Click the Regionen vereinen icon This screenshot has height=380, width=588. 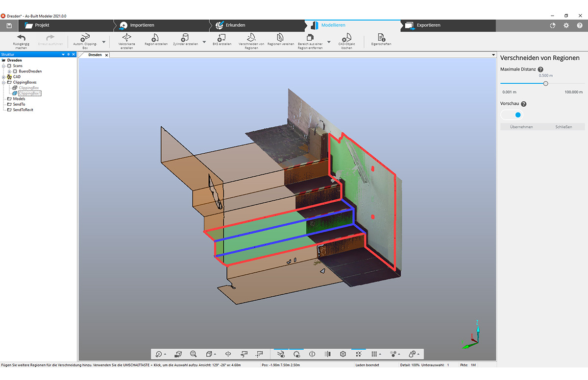(x=279, y=40)
